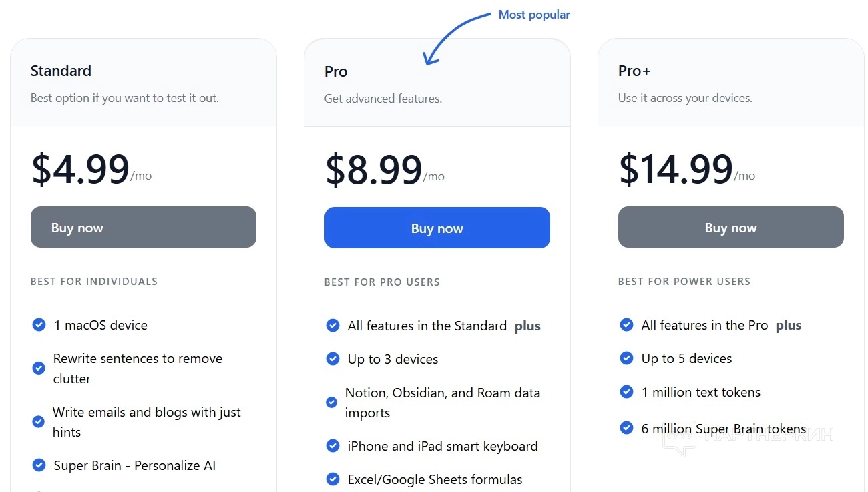Click check icon beside Excel/Google Sheets formulas
The image size is (868, 492).
point(333,479)
